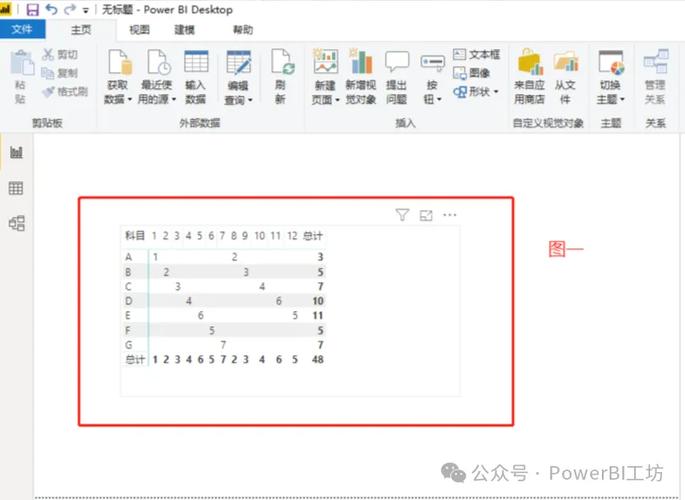The image size is (685, 500).
Task: Expand the 编辑查询 dropdown arrow
Action: pos(250,100)
